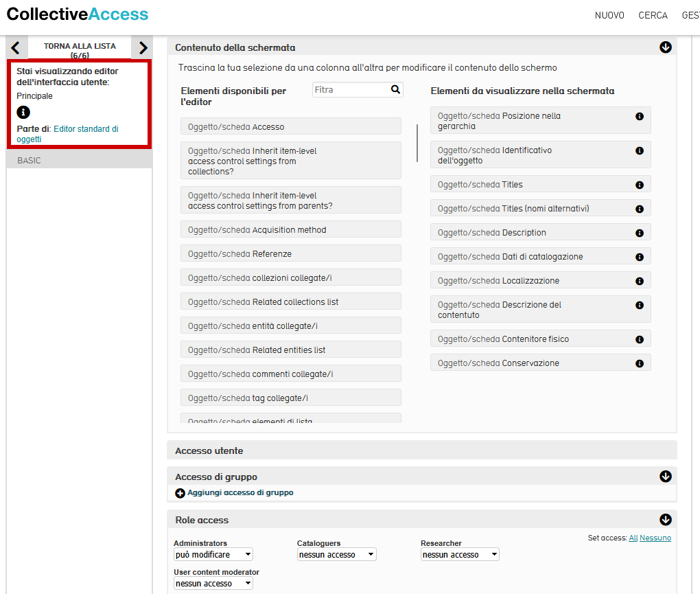Screen dimensions: 700x594
Task: Open info icon on Titles element
Action: tap(640, 185)
